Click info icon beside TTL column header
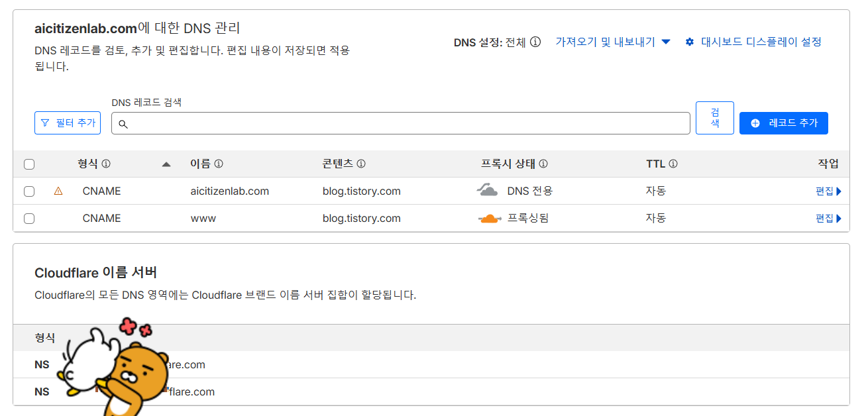Screen dimensions: 868x416 pos(673,164)
